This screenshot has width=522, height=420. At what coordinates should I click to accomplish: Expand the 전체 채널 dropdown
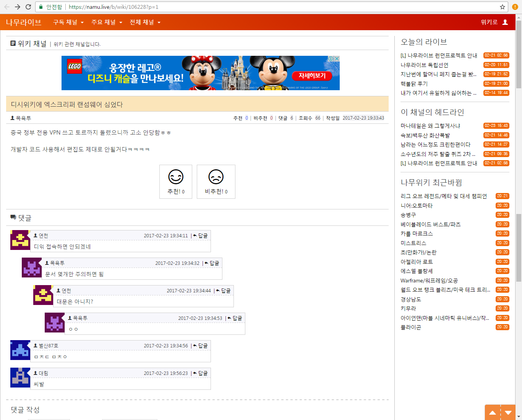click(x=145, y=22)
